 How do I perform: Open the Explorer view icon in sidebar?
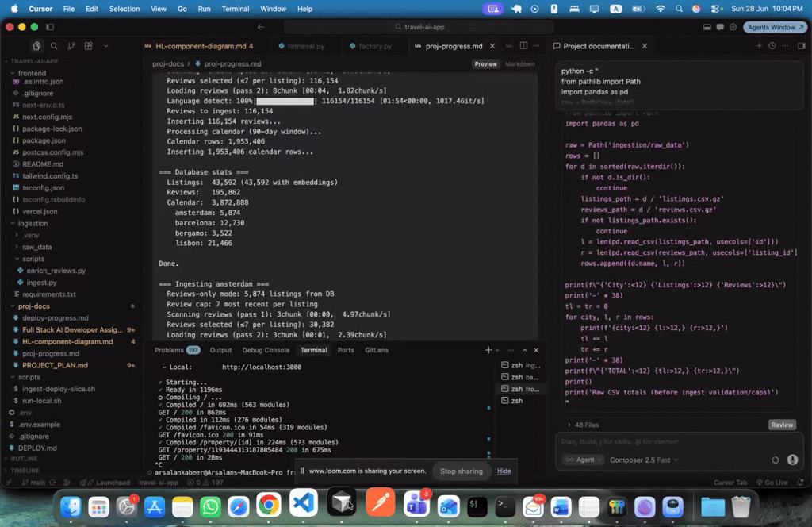pos(36,46)
